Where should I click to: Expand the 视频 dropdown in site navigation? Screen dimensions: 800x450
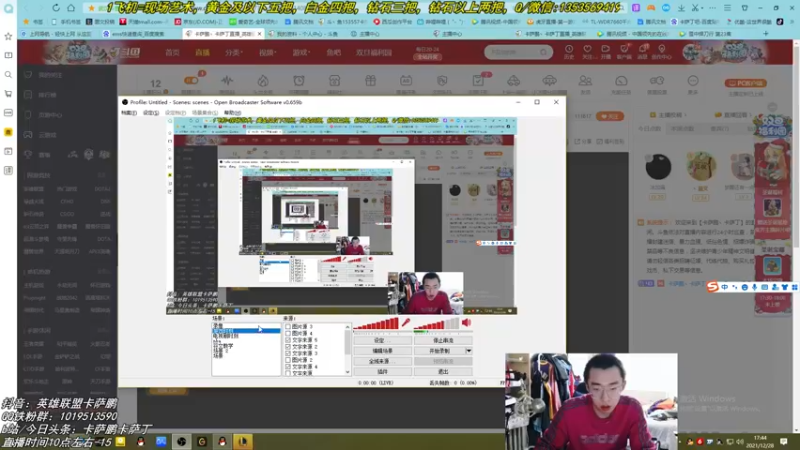[267, 53]
